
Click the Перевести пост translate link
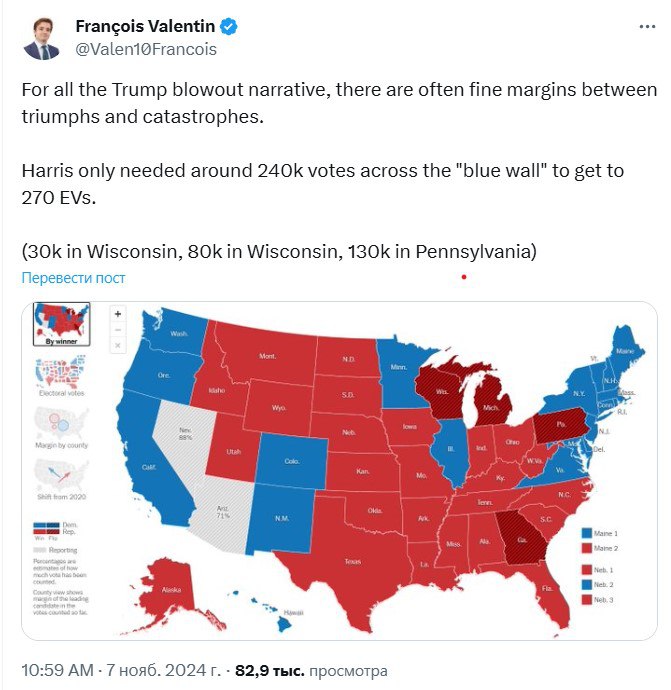tap(73, 278)
